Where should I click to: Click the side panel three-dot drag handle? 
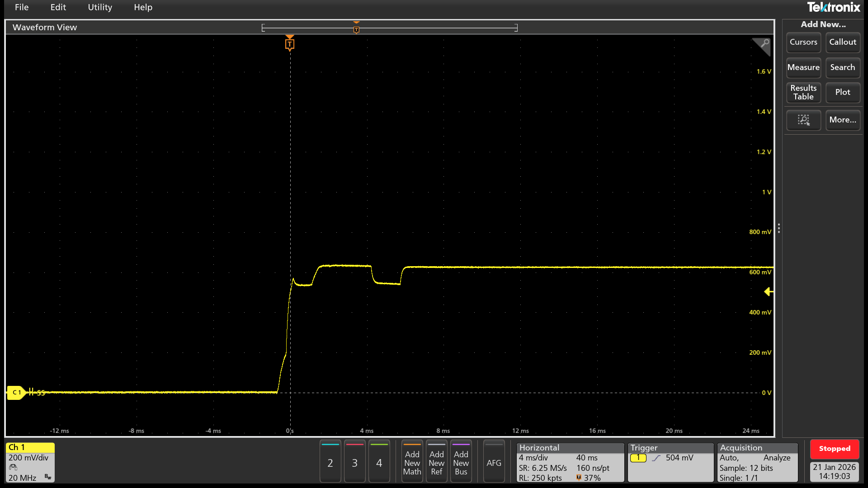coord(778,228)
